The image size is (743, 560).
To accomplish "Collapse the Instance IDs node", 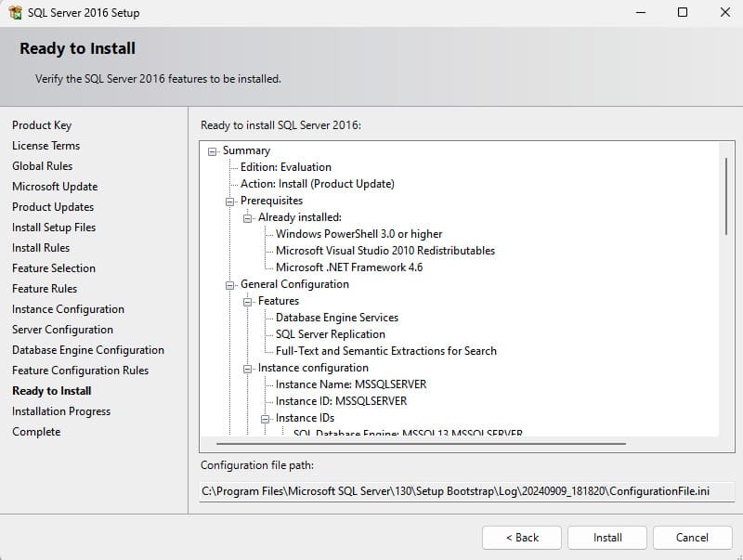I will [x=266, y=418].
